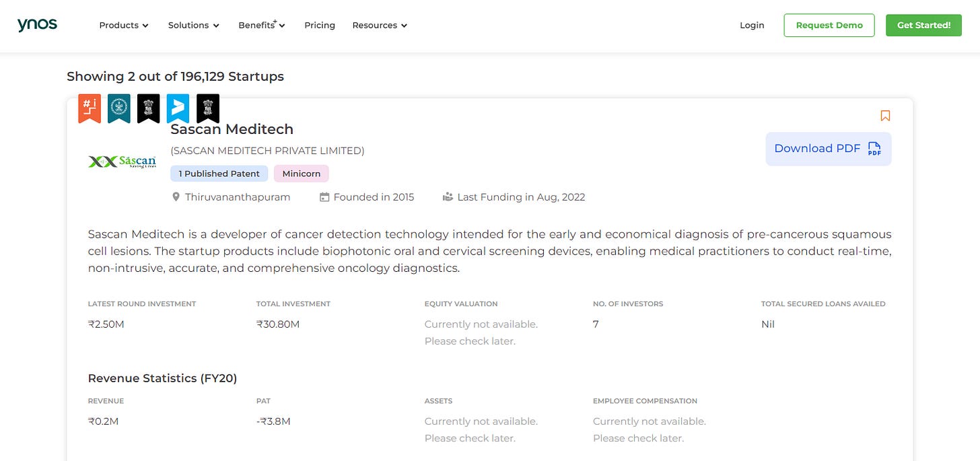
Task: Click the calendar icon beside Founded in 2015
Action: pos(324,197)
